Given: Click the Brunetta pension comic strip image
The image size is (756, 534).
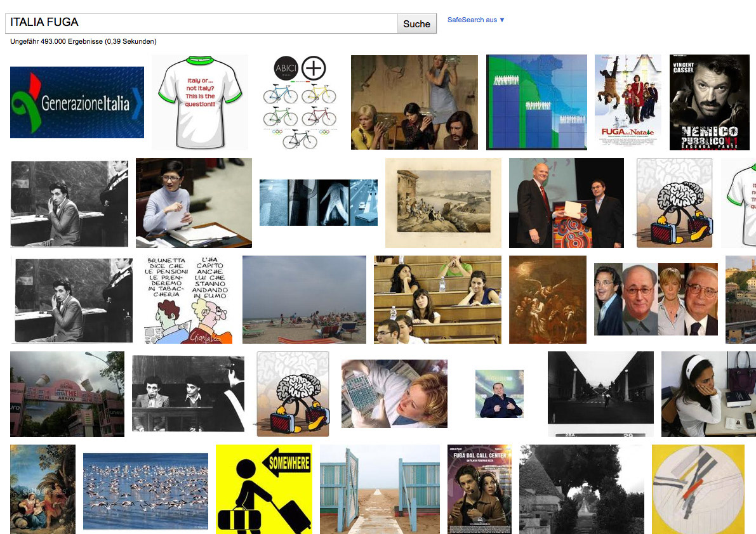Looking at the screenshot, I should (x=188, y=299).
